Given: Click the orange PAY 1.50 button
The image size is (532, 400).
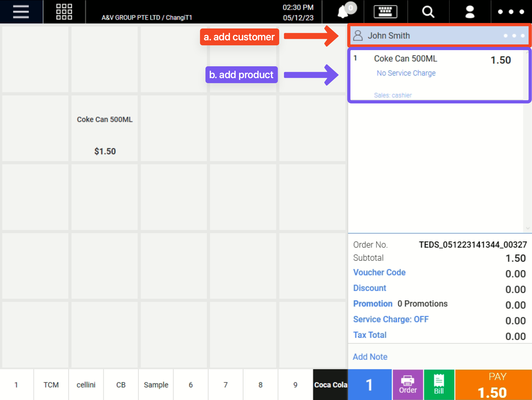Looking at the screenshot, I should point(494,385).
